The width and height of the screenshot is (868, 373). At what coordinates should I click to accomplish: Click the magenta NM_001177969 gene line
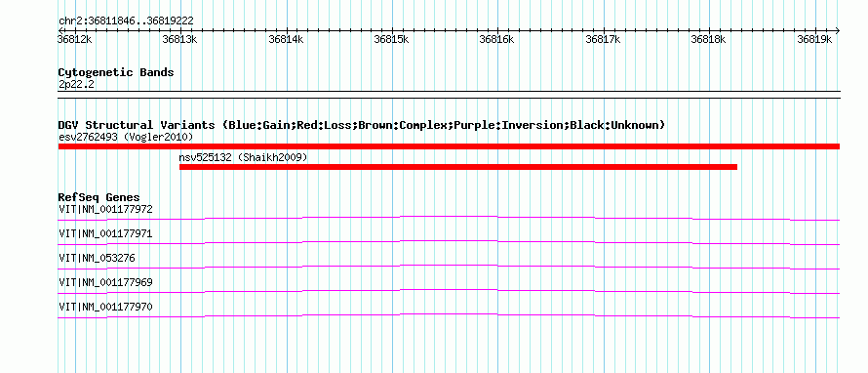pos(449,291)
